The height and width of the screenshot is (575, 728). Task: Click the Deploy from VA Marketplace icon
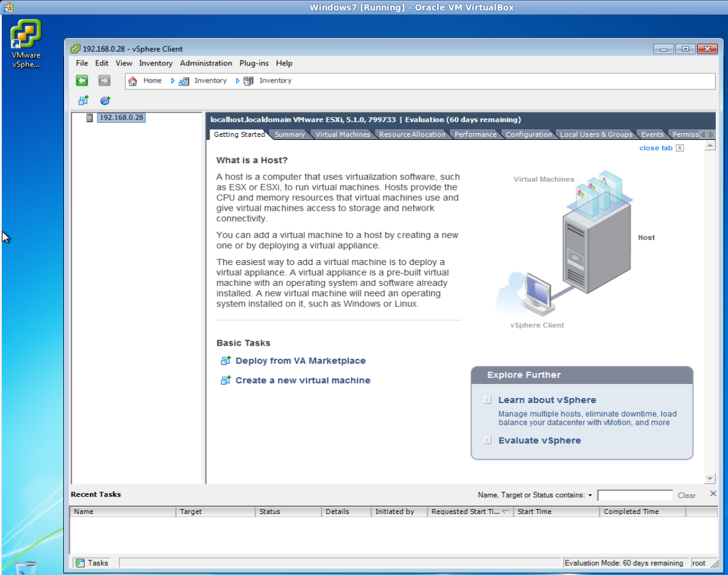coord(226,361)
